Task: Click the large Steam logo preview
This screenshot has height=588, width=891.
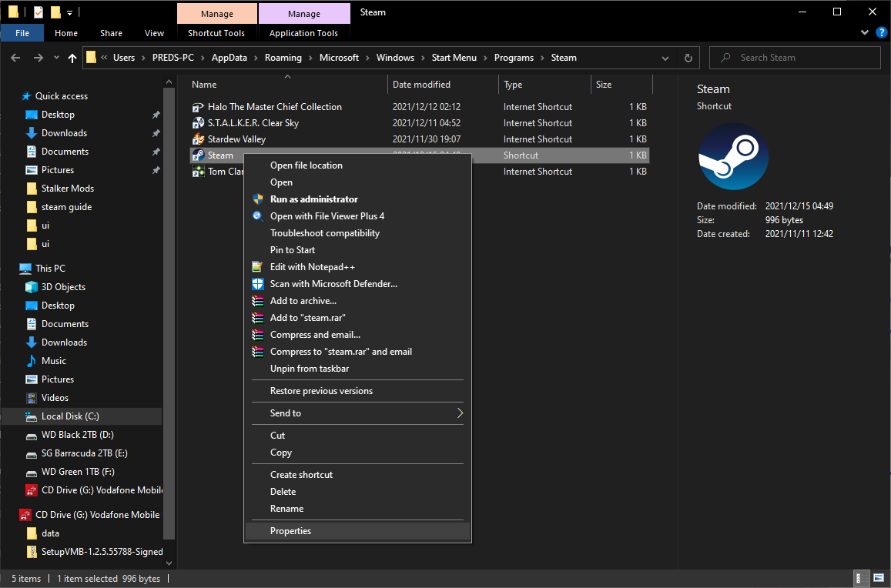Action: pos(733,156)
